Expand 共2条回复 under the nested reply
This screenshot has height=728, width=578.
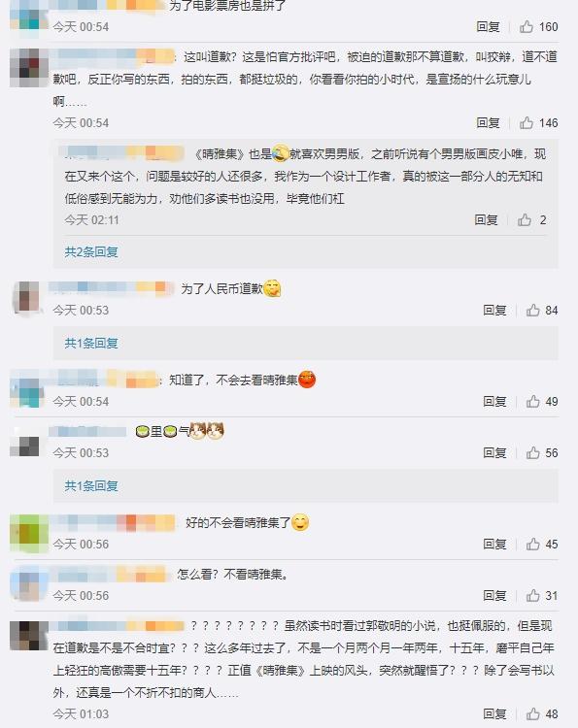(x=91, y=251)
